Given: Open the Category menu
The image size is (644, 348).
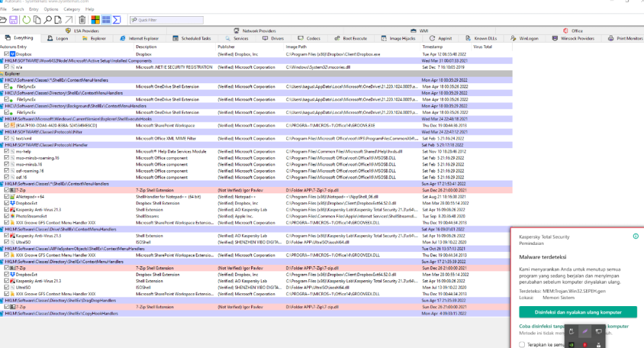Looking at the screenshot, I should pyautogui.click(x=72, y=9).
